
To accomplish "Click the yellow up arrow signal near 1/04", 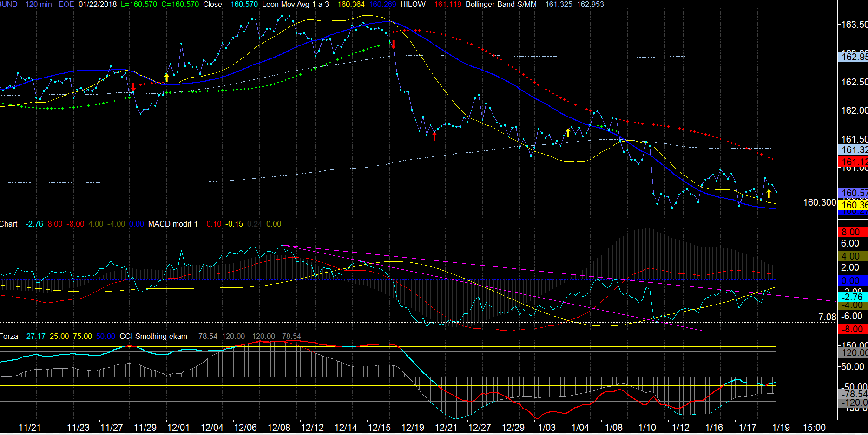I will (x=568, y=132).
